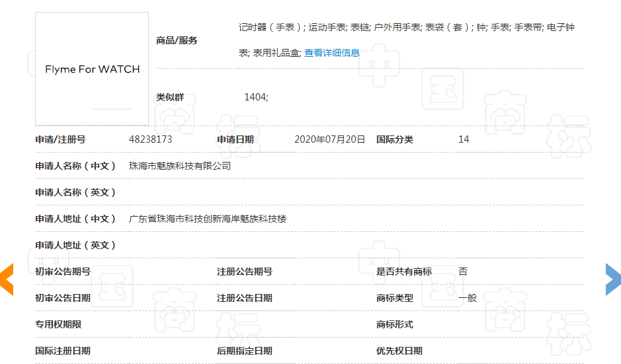Click the 申请人地址（英文） label
621x364 pixels.
pyautogui.click(x=75, y=245)
